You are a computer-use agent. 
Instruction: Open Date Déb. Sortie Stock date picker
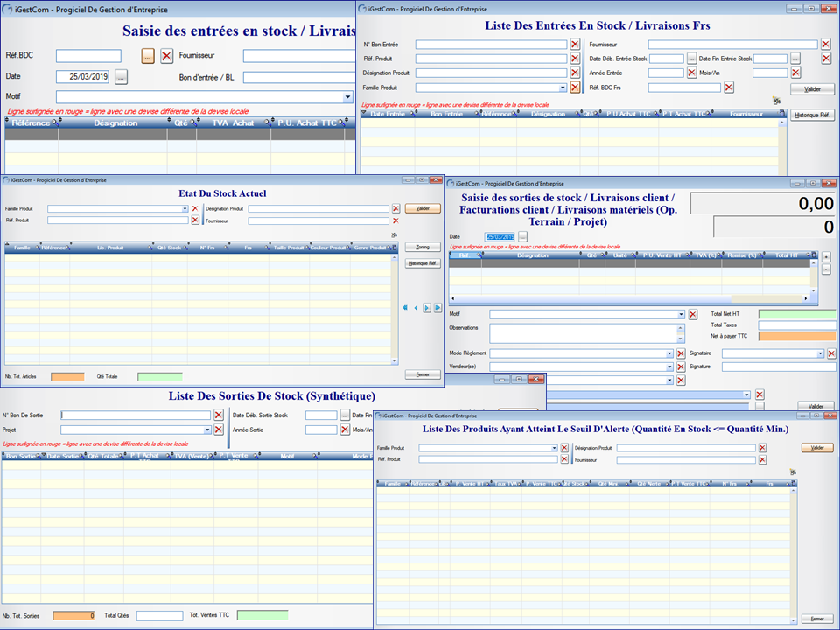pyautogui.click(x=345, y=415)
